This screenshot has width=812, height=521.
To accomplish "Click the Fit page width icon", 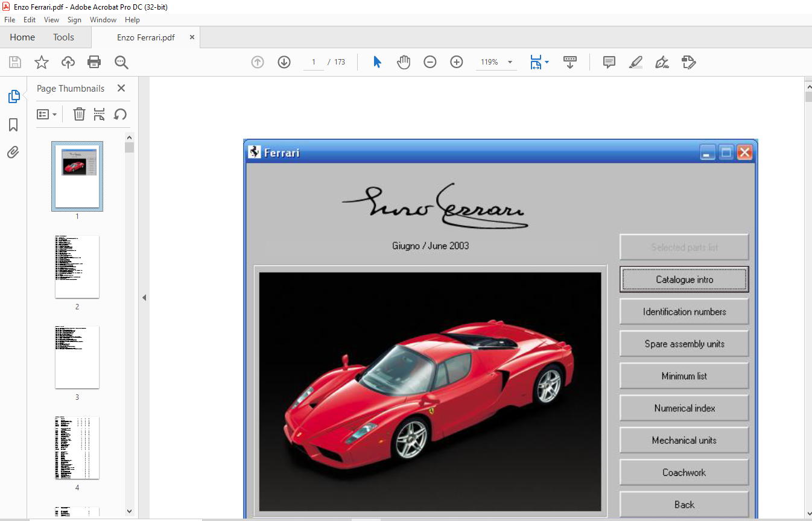I will click(536, 62).
